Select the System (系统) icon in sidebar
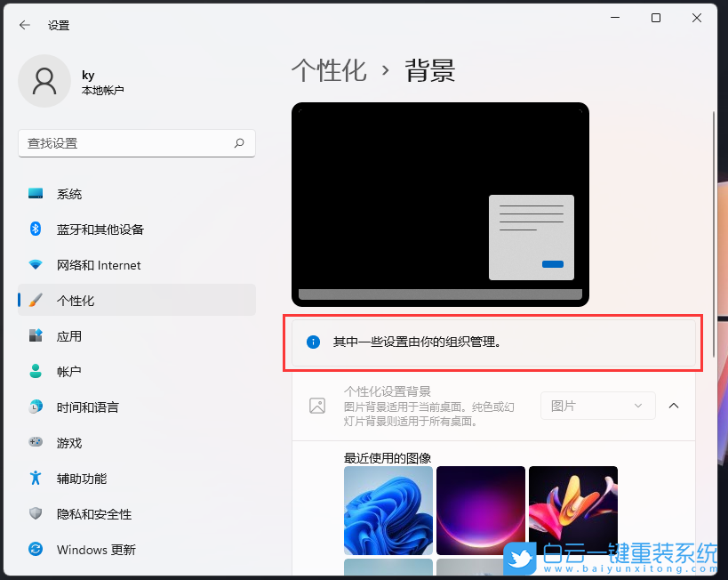728x580 pixels. [x=36, y=193]
